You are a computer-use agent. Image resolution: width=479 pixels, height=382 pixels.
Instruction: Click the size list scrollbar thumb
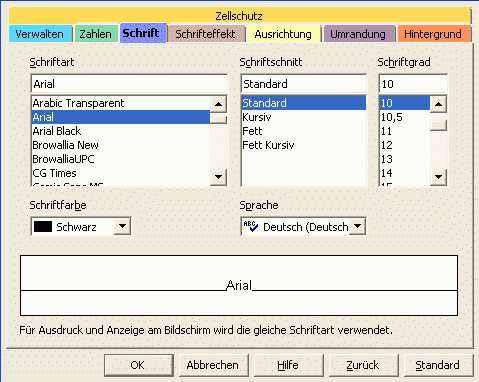coord(438,125)
